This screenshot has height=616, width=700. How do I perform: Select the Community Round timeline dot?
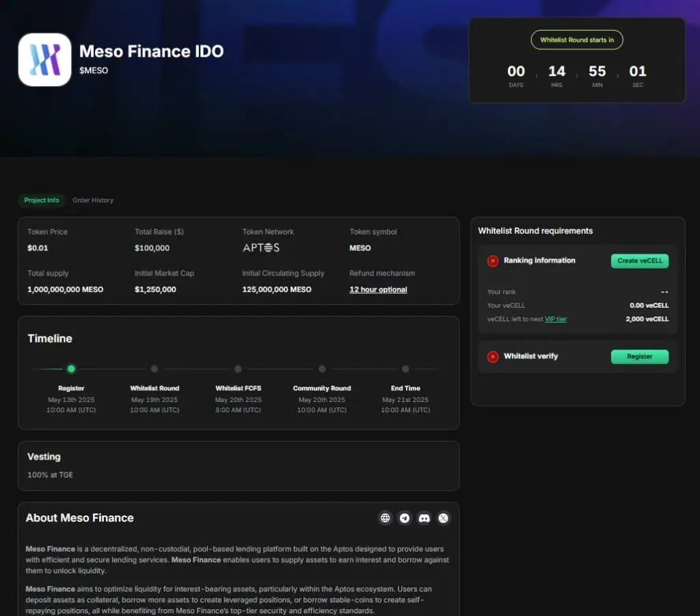coord(322,369)
